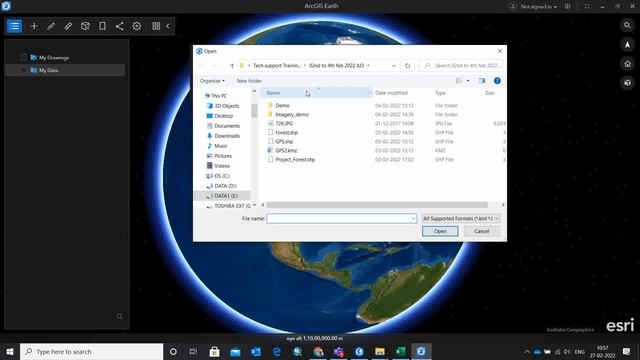This screenshot has height=360, width=640.
Task: Open the File name history dropdown arrow
Action: coord(413,219)
